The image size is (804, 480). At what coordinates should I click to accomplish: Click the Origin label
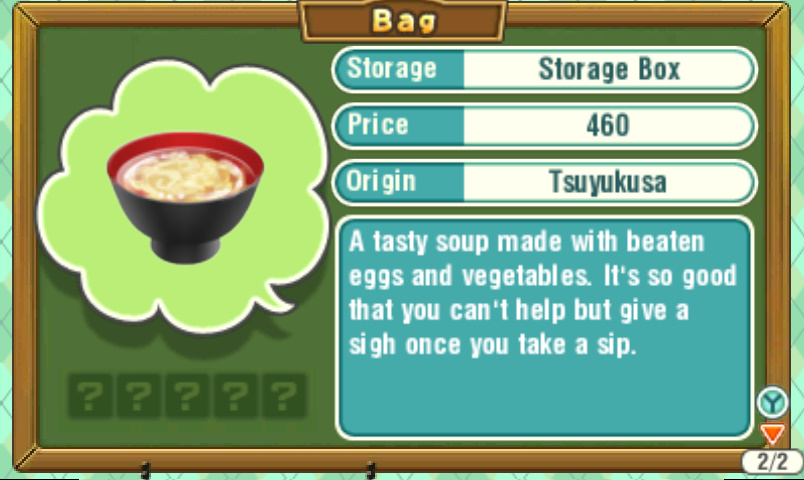pyautogui.click(x=380, y=182)
